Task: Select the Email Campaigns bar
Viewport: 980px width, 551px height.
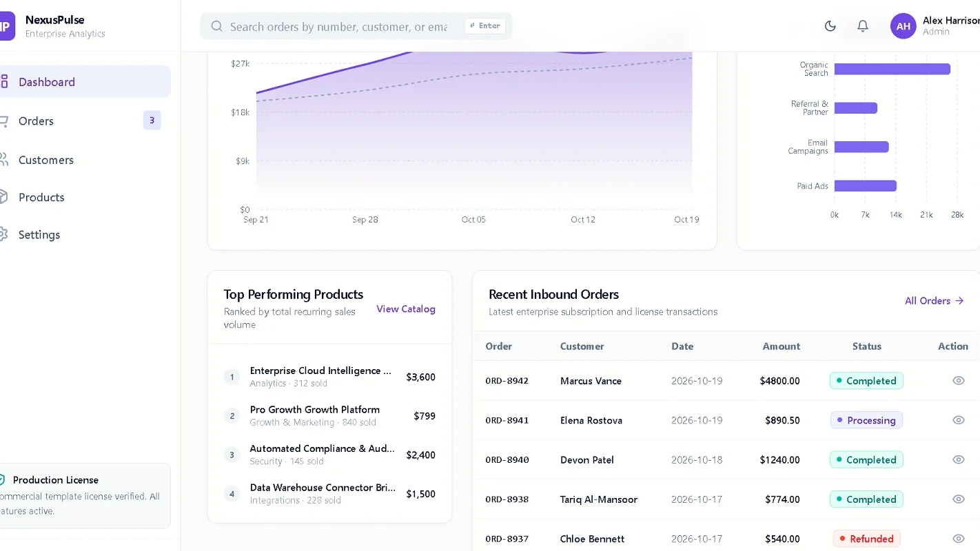Action: [861, 147]
